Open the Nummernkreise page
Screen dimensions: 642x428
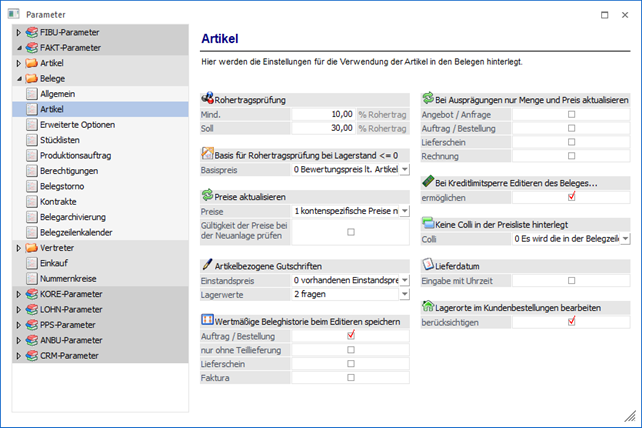pos(74,278)
